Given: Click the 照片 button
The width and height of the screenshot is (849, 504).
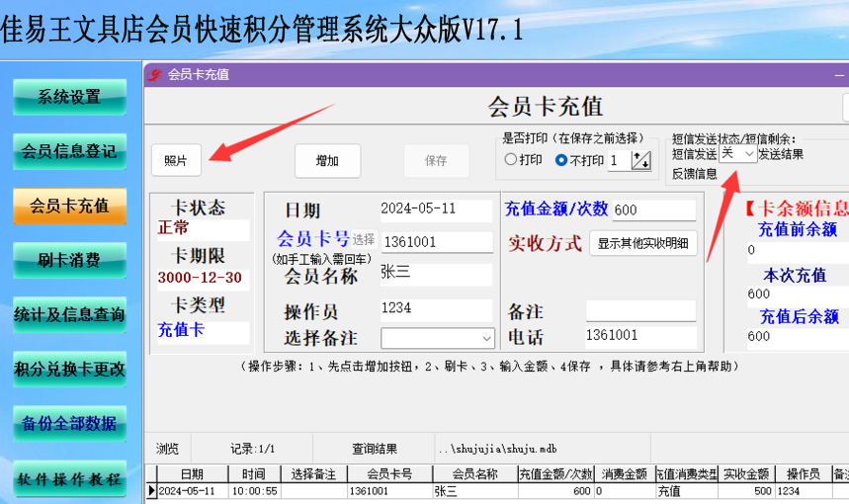Looking at the screenshot, I should pos(176,160).
